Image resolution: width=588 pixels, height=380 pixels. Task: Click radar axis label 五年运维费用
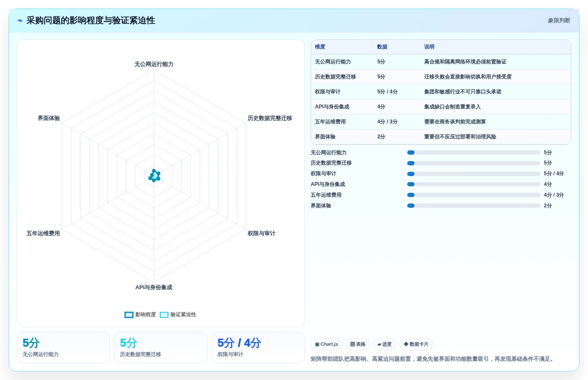pos(43,233)
